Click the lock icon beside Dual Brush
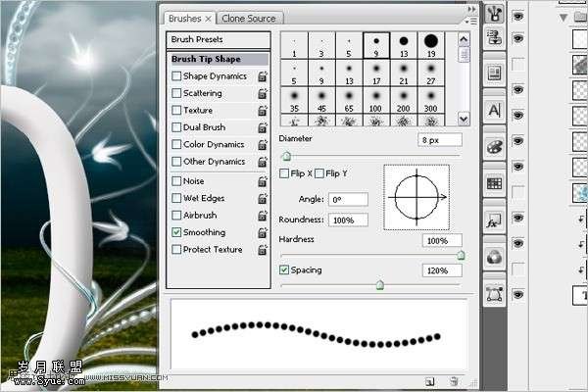The height and width of the screenshot is (392, 588). (x=263, y=127)
